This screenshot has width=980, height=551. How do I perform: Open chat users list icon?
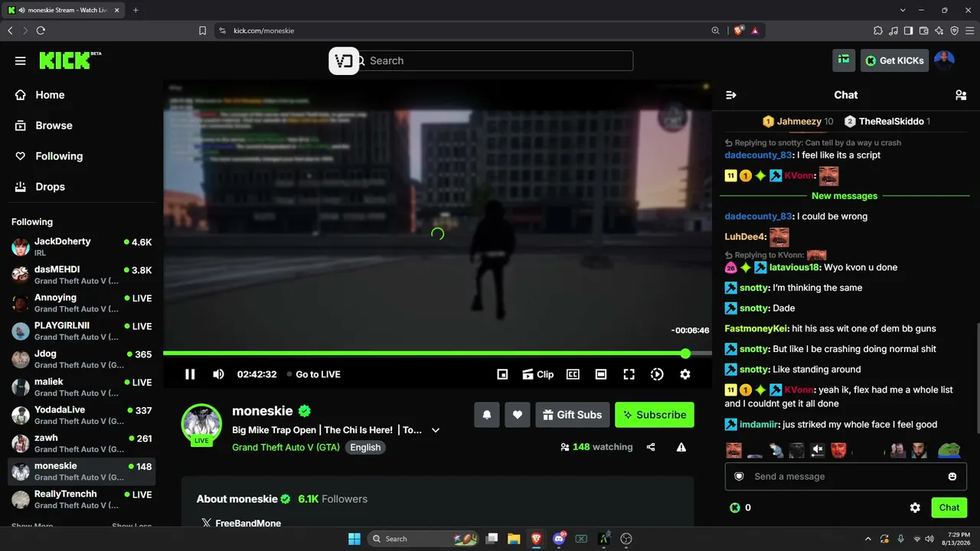pyautogui.click(x=960, y=95)
